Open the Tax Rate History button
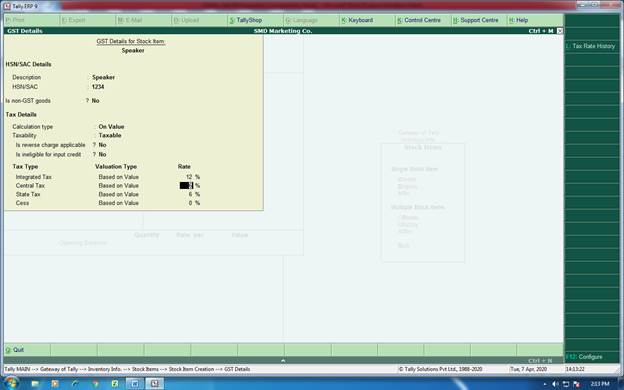 (591, 46)
